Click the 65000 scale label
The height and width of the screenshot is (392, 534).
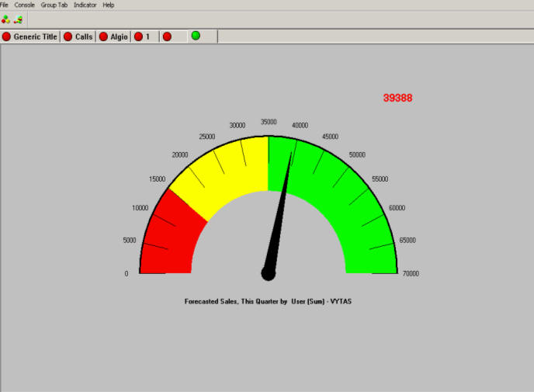pos(407,240)
